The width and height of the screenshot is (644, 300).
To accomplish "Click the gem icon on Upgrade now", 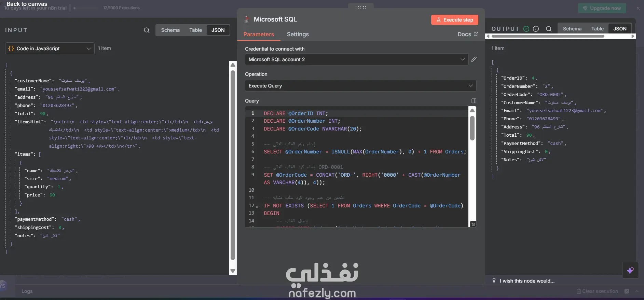I will click(585, 8).
